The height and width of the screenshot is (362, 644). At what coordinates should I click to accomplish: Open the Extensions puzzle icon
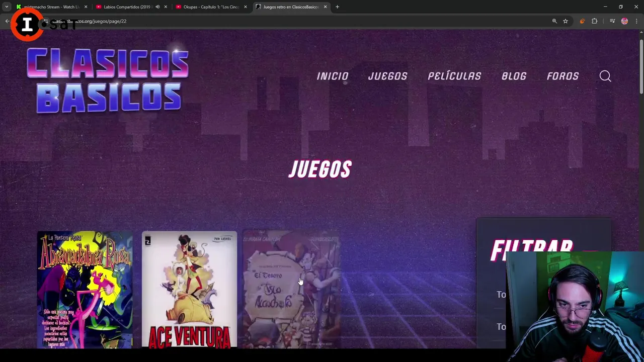coord(595,21)
